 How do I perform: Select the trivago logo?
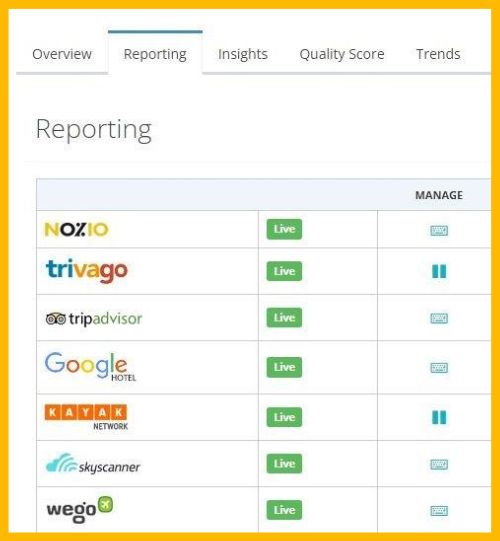click(87, 270)
